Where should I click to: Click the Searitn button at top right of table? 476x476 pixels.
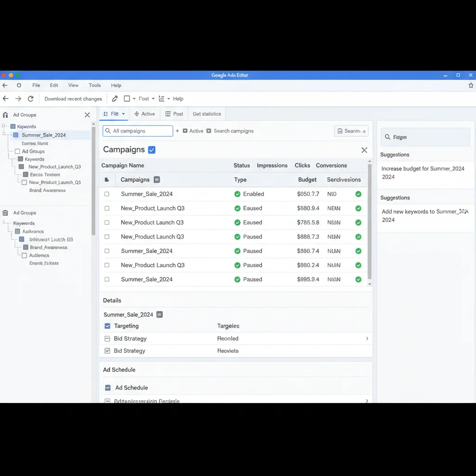[351, 131]
